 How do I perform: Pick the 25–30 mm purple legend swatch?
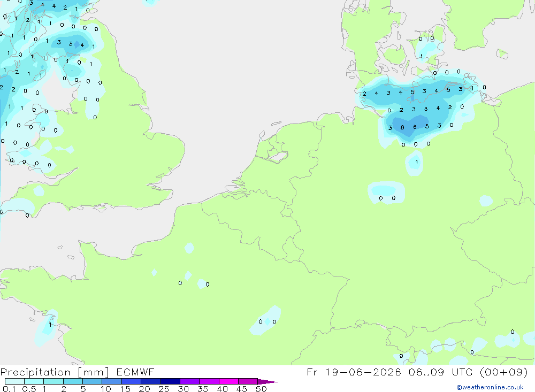pyautogui.click(x=170, y=381)
